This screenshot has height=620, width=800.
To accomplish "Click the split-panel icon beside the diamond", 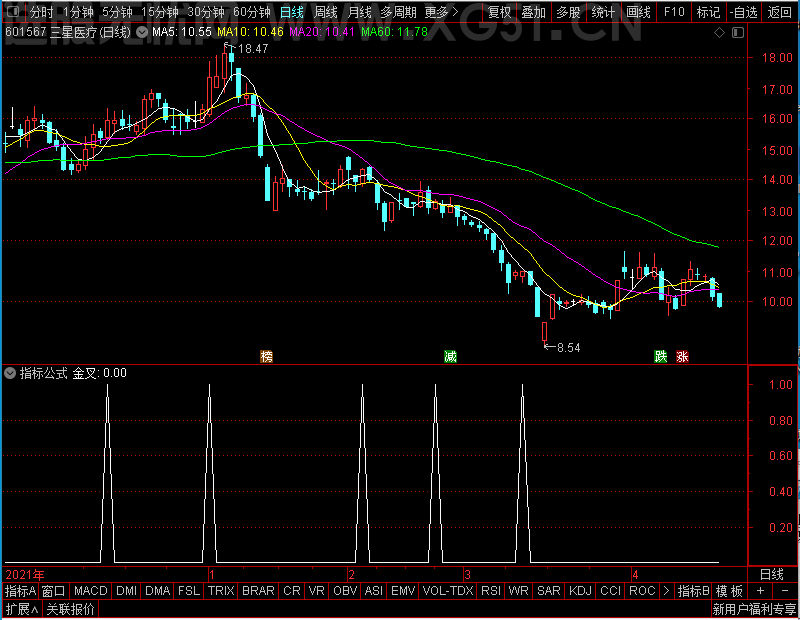I will coord(738,33).
